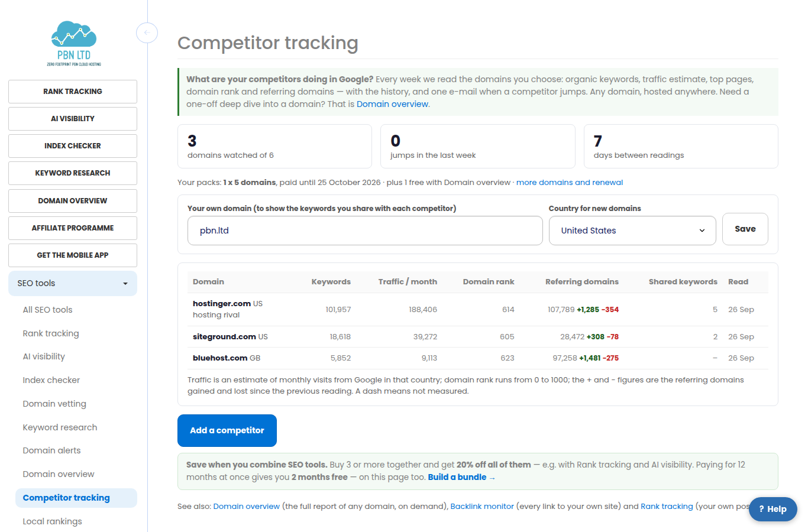Click the 188,406 traffic value
Screen dimensions: 808x532
click(423, 310)
